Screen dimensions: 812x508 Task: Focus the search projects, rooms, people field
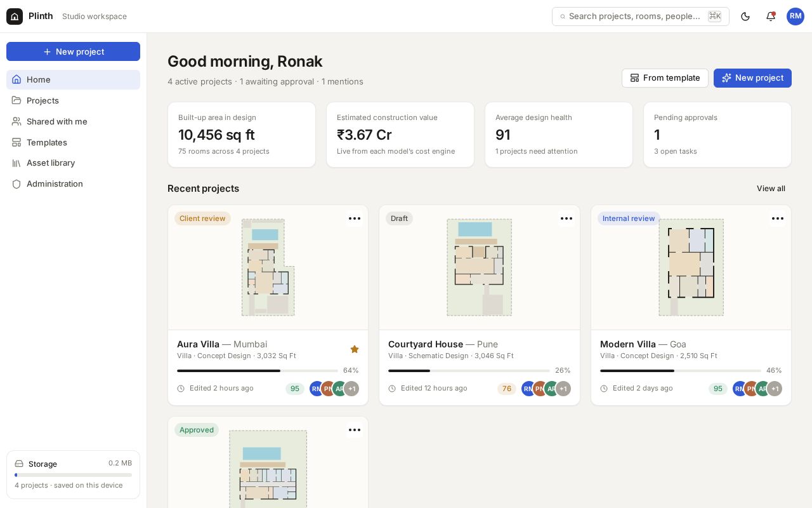(x=641, y=17)
